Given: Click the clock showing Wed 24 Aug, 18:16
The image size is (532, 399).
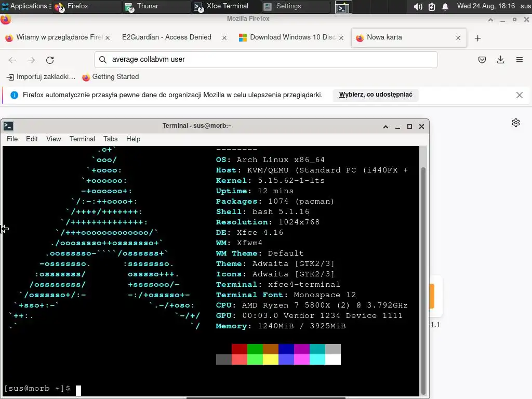Looking at the screenshot, I should 486,6.
